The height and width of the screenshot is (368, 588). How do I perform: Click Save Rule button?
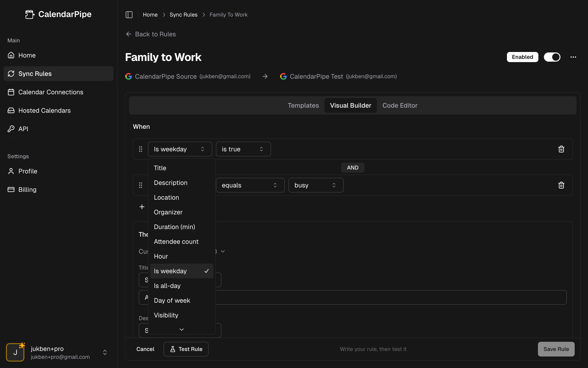[556, 349]
